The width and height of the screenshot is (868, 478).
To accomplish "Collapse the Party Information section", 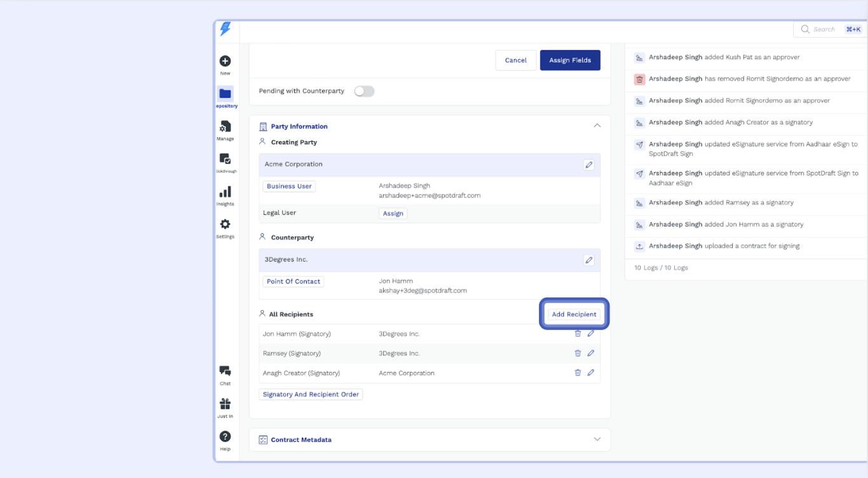I will point(597,126).
